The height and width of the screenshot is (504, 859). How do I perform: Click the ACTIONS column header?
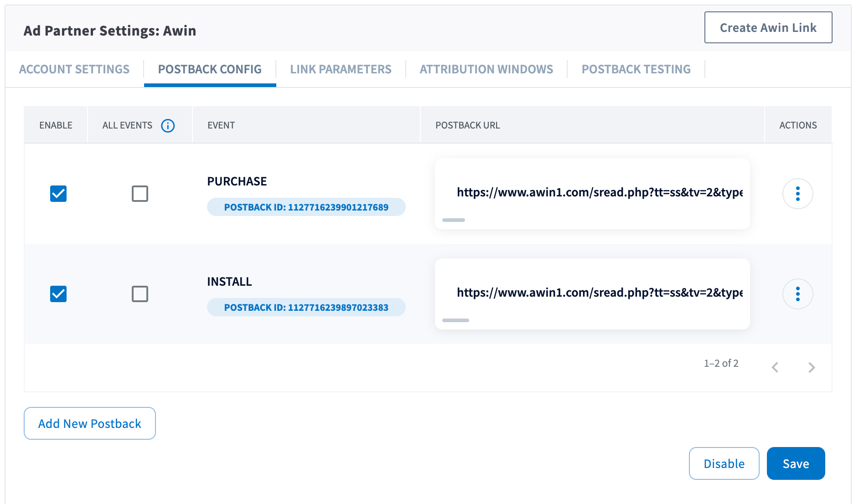pyautogui.click(x=798, y=125)
